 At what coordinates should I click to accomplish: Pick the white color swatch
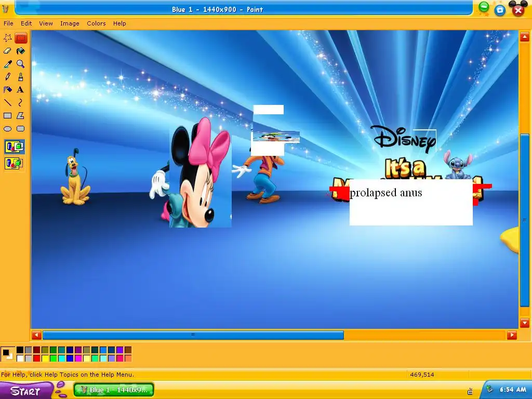[20, 358]
